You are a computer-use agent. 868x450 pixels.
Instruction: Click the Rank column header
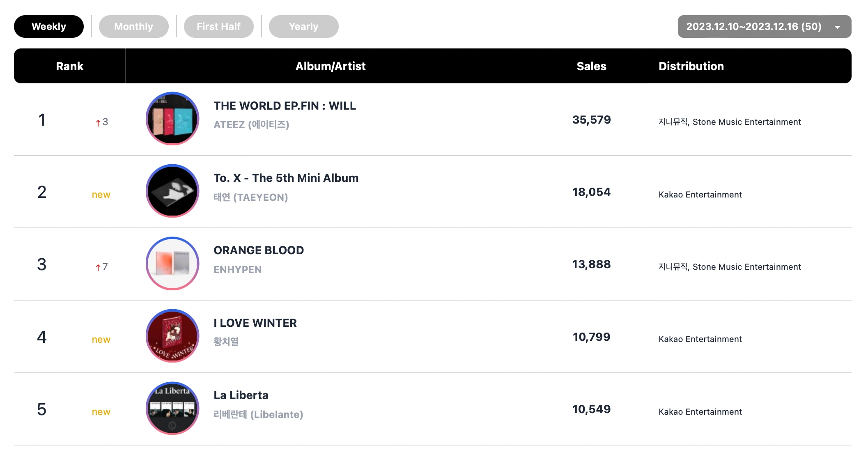coord(69,66)
